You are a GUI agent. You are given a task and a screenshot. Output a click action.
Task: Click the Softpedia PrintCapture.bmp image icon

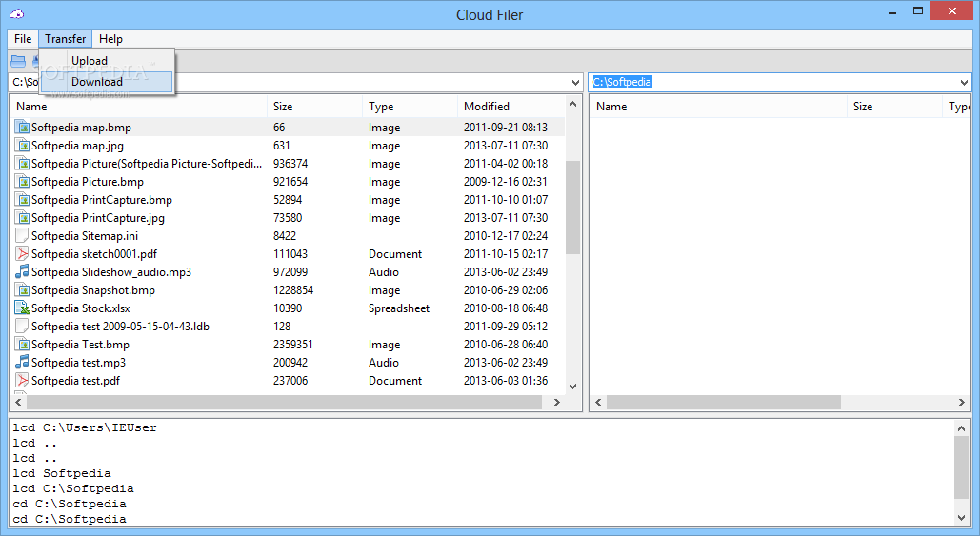pyautogui.click(x=22, y=200)
